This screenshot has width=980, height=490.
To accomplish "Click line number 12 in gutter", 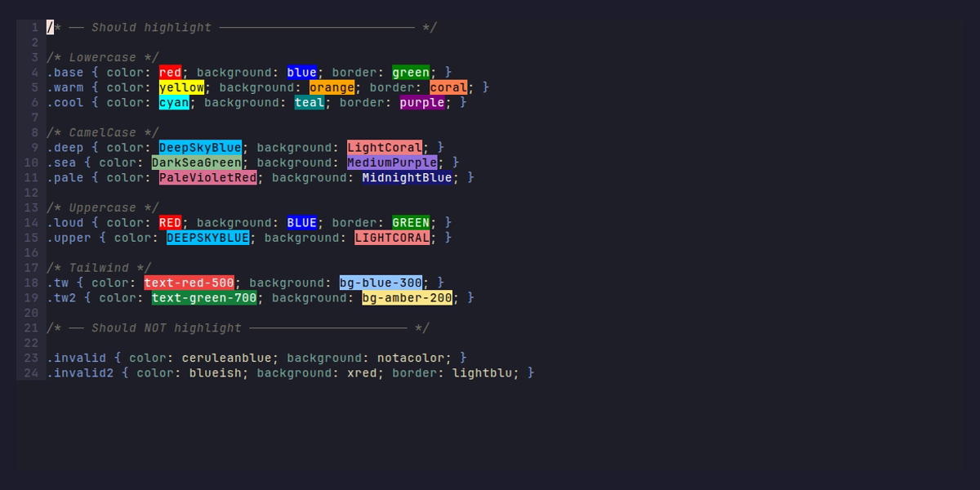I will click(31, 193).
